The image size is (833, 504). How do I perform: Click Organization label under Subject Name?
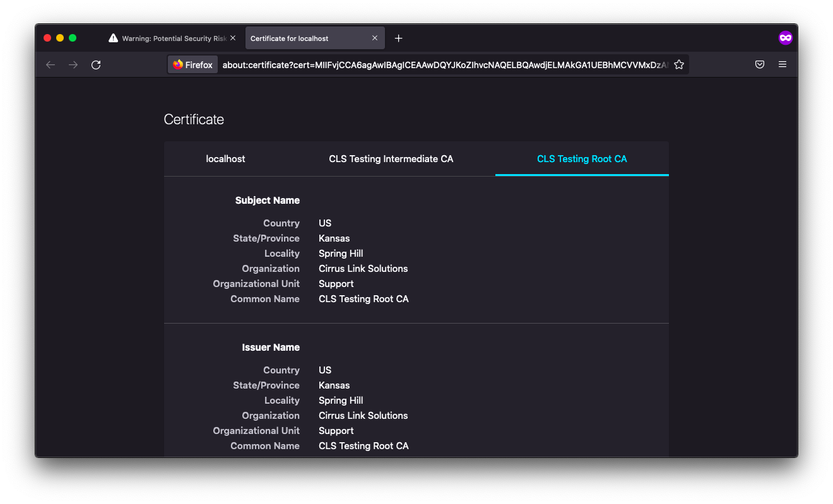[x=271, y=269]
